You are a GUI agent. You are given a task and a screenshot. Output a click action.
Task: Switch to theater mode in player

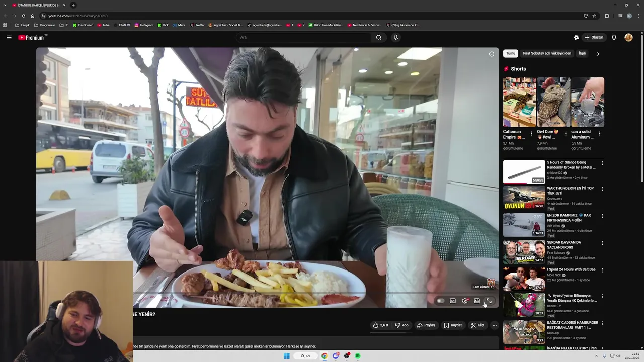click(x=477, y=301)
